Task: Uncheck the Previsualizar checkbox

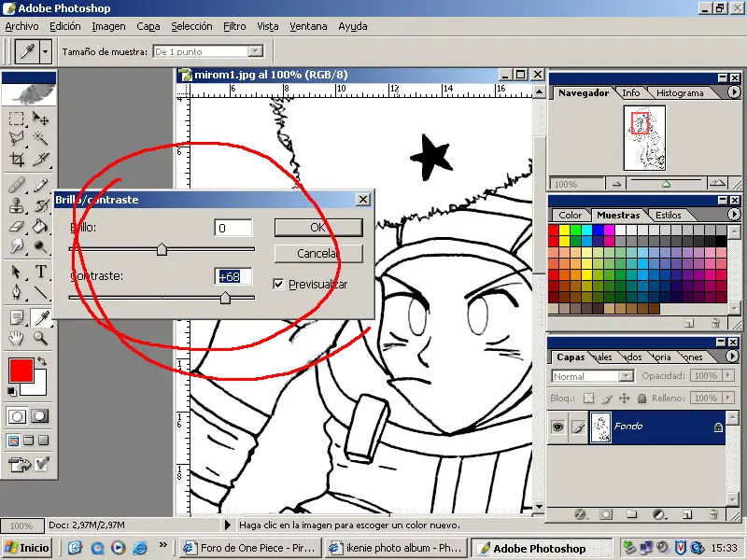Action: [x=278, y=285]
